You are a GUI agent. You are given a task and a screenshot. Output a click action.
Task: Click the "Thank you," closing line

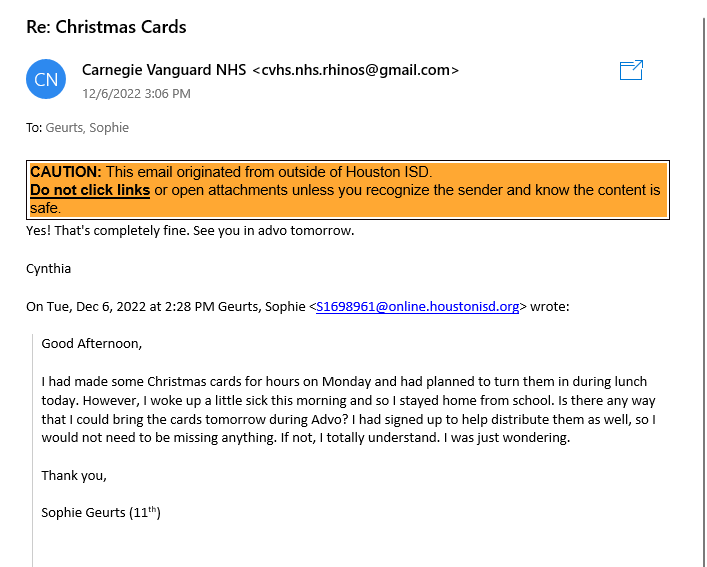[74, 475]
